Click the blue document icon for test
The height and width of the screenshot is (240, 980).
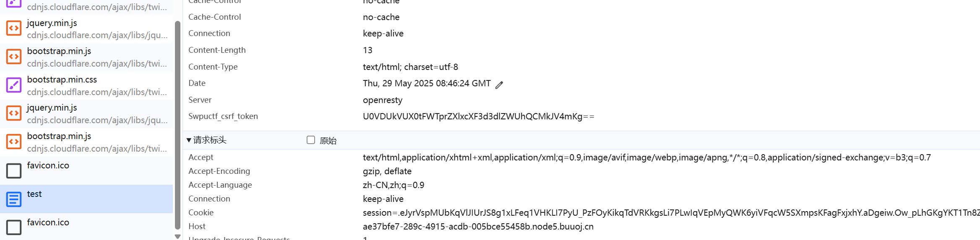point(14,199)
